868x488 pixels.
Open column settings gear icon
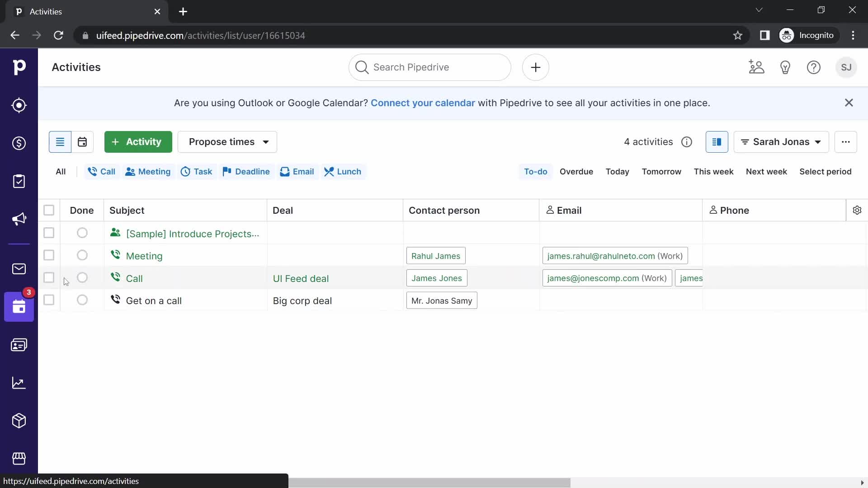pos(857,210)
